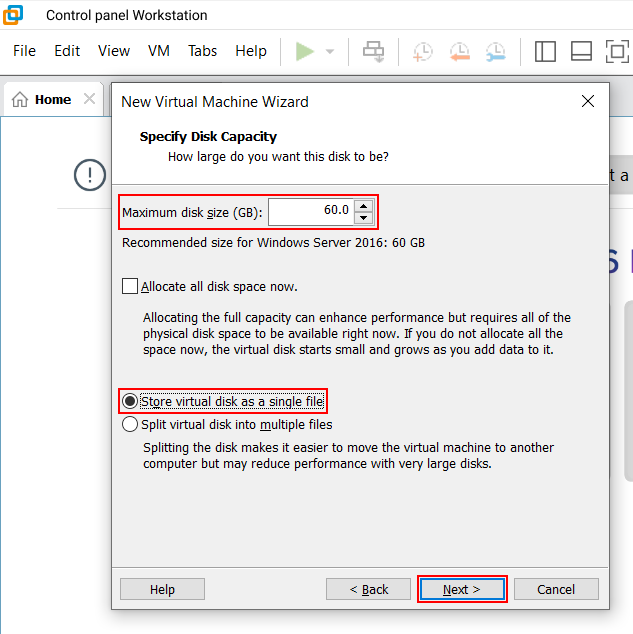Open the Tabs menu

tap(202, 51)
